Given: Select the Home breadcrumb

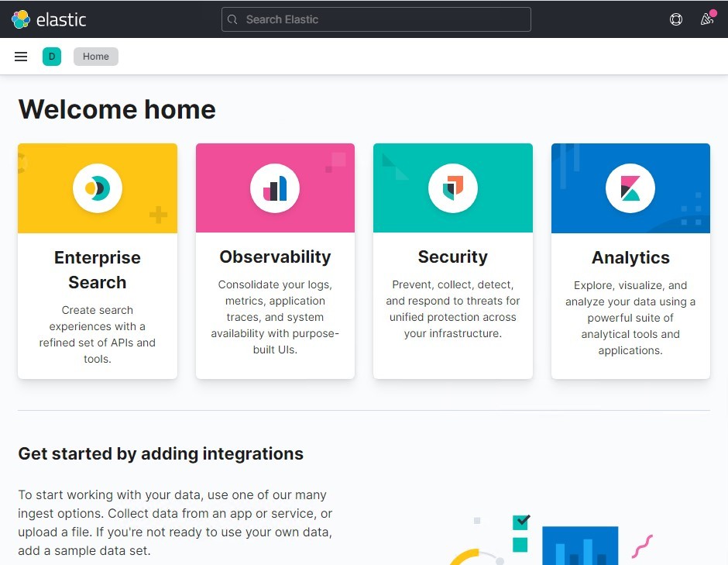Looking at the screenshot, I should tap(95, 57).
